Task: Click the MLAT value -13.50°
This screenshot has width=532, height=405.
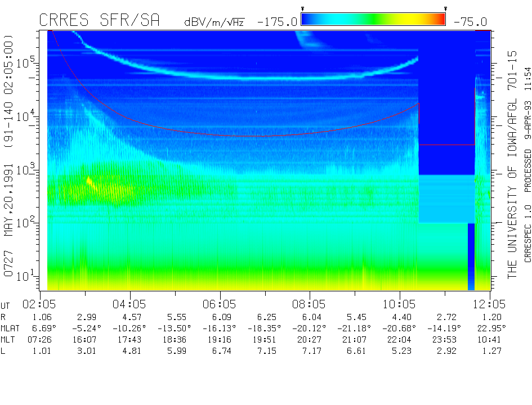Action: point(175,328)
